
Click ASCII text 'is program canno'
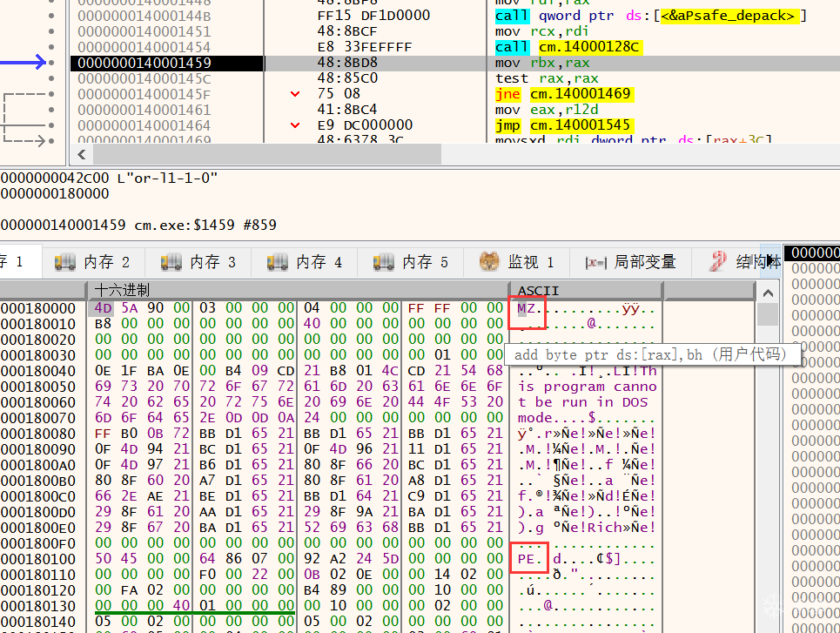pos(588,387)
